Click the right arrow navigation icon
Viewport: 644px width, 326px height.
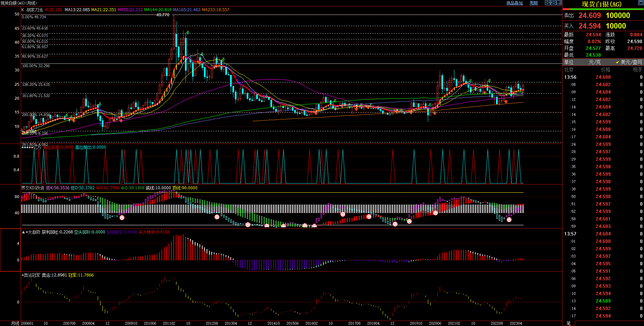(553, 3)
